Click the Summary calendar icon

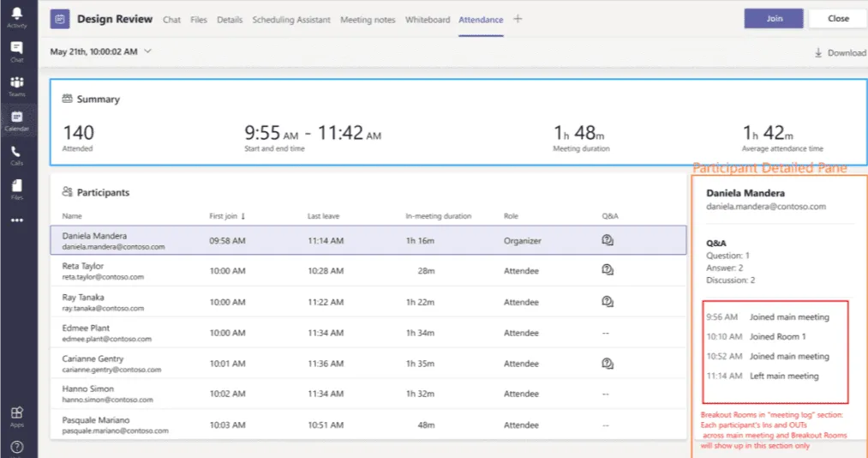(67, 99)
